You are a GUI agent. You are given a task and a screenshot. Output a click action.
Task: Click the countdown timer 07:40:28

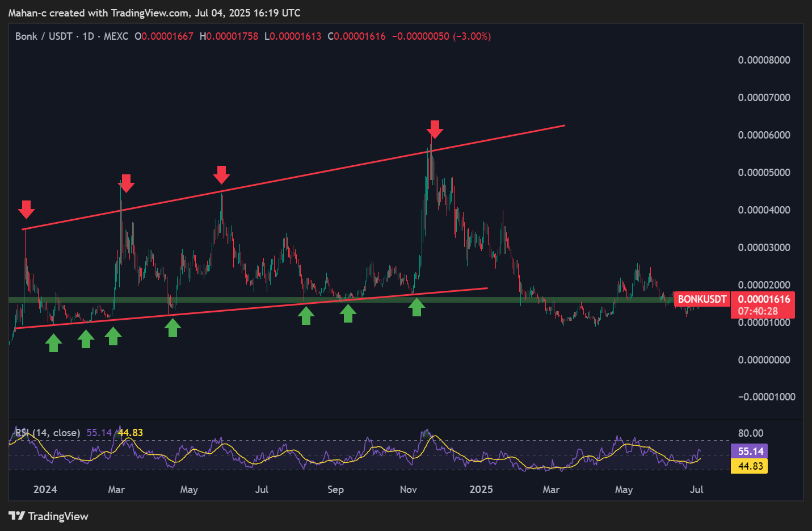[x=758, y=311]
